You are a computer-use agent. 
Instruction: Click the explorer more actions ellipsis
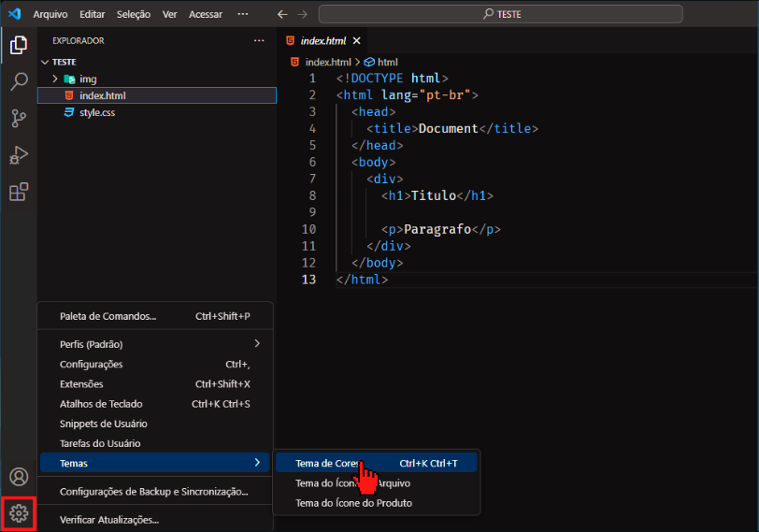point(259,41)
